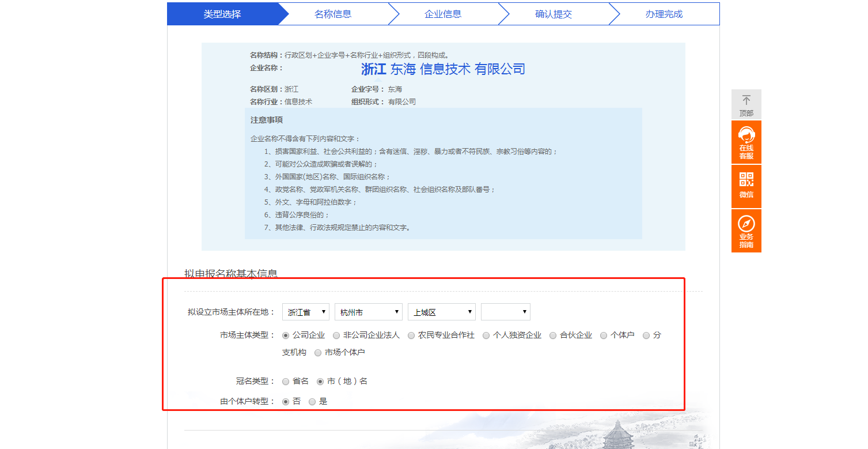Screen dimensions: 868x449
Task: Click the 顶部 back-to-top arrow icon
Action: click(746, 100)
